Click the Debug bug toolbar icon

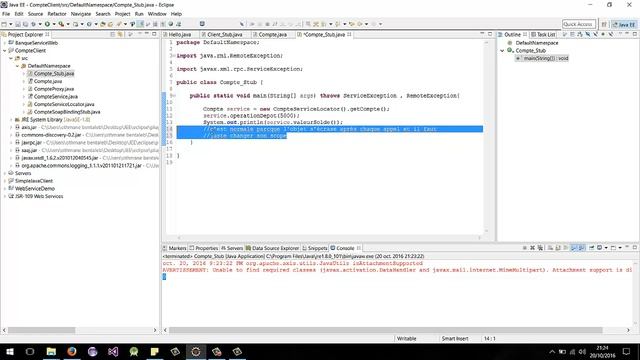33,24
